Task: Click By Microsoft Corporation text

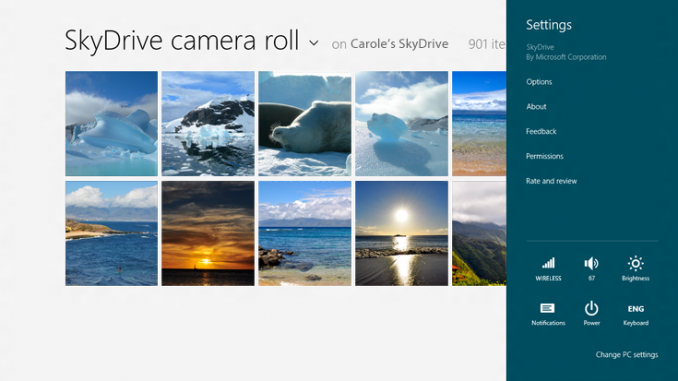Action: (x=566, y=57)
